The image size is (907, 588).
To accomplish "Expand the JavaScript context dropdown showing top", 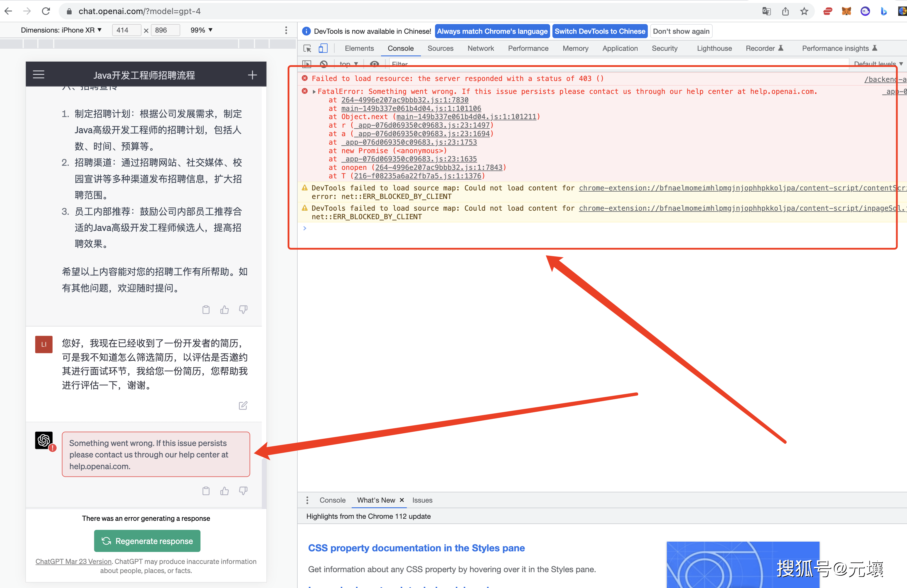I will point(348,64).
